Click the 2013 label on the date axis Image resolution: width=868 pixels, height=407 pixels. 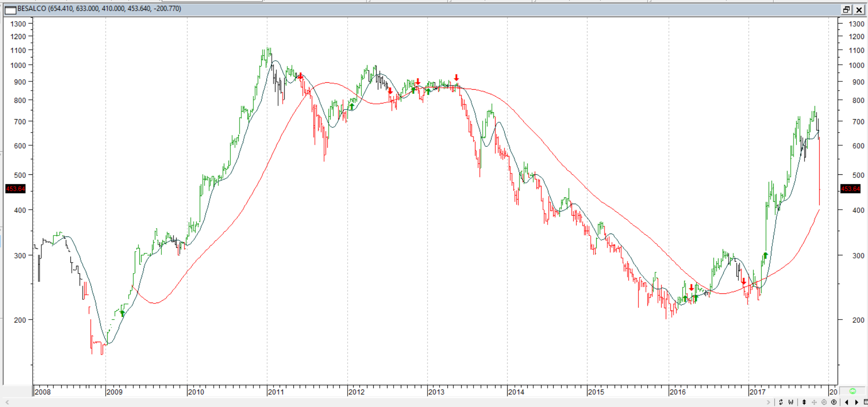point(436,392)
